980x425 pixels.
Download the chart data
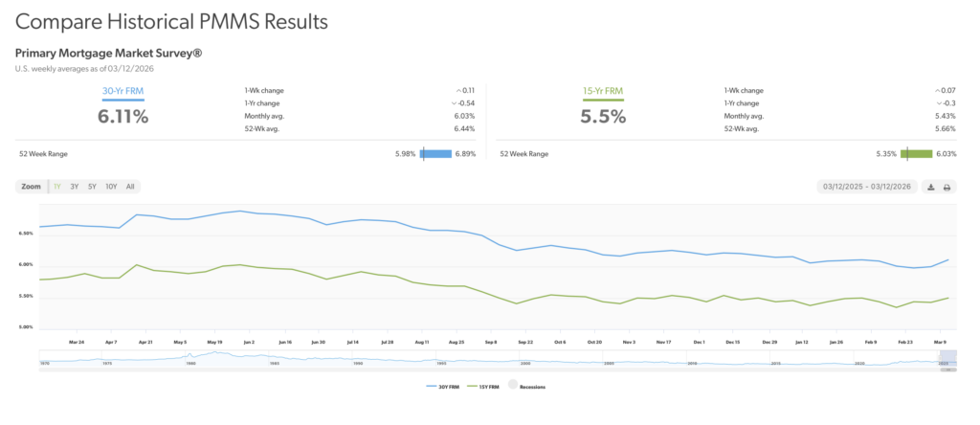point(930,187)
